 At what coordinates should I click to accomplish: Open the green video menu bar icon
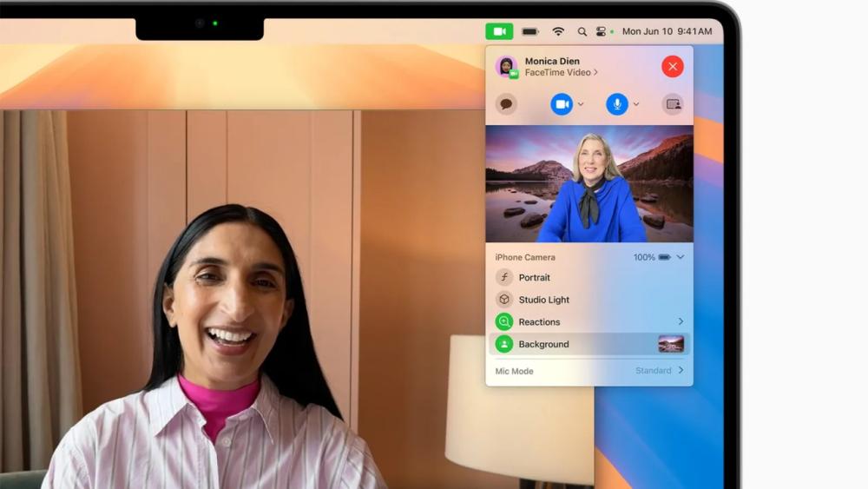(499, 31)
